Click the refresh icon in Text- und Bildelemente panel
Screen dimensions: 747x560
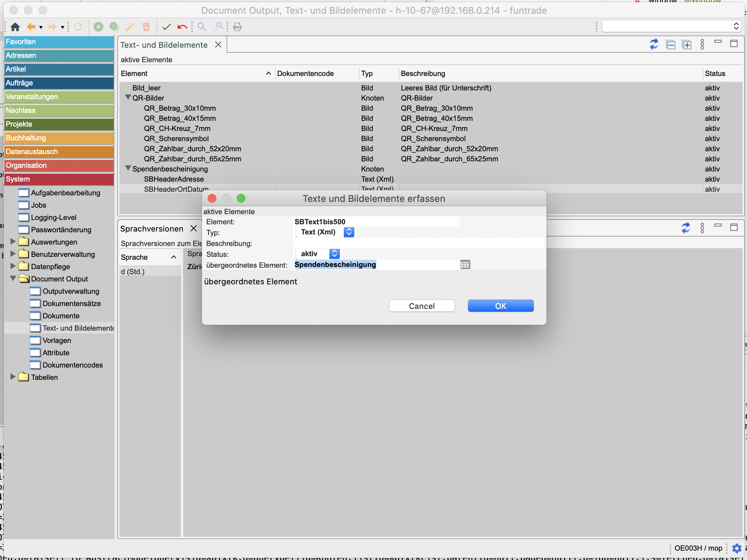coord(654,44)
